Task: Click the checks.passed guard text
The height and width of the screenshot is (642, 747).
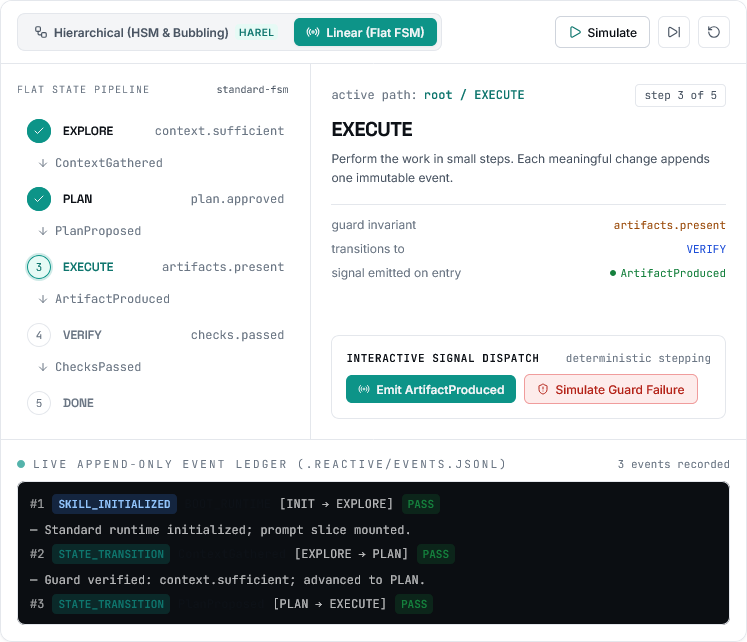Action: tap(237, 335)
